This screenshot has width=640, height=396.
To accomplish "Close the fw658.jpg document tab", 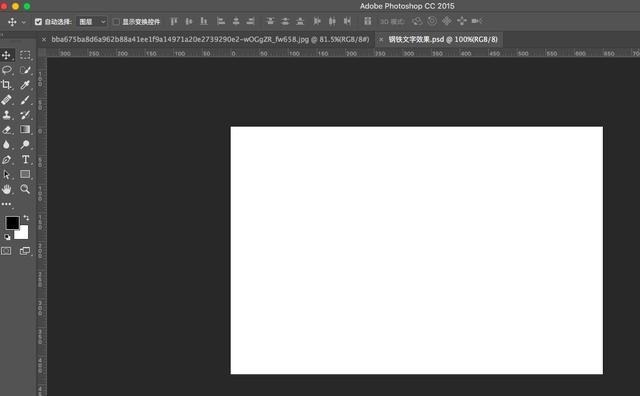I will [x=44, y=40].
